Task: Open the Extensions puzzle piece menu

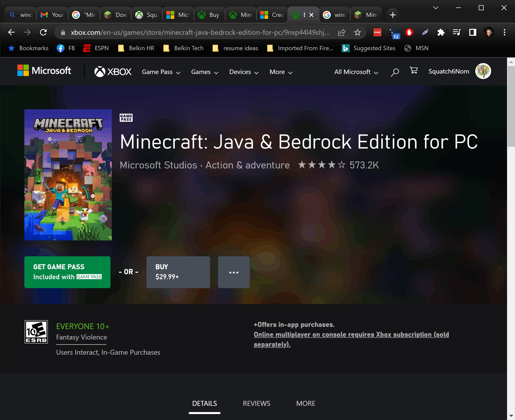Action: pos(441,32)
